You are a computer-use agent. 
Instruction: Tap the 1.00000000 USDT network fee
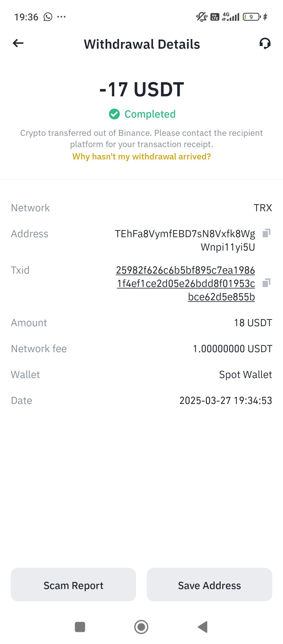(232, 349)
